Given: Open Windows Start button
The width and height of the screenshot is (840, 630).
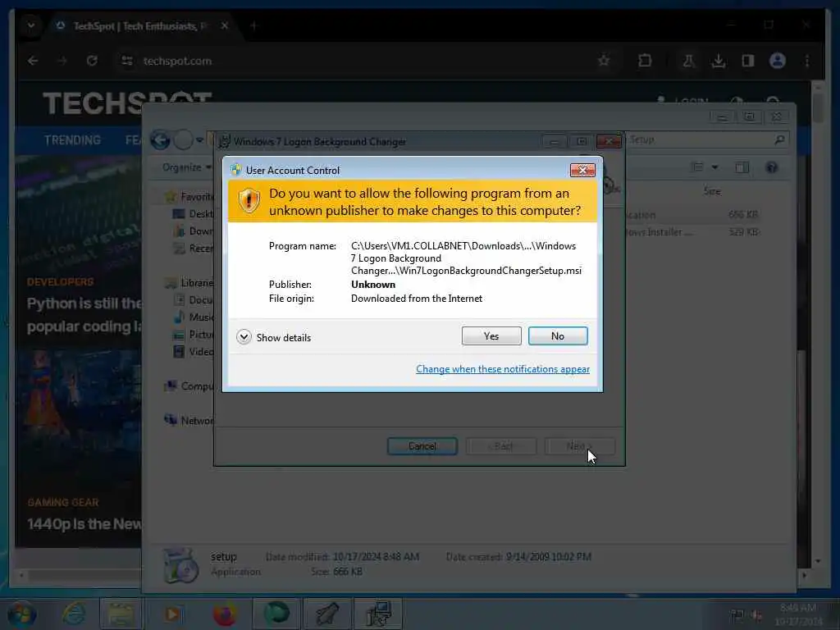Looking at the screenshot, I should (x=22, y=614).
